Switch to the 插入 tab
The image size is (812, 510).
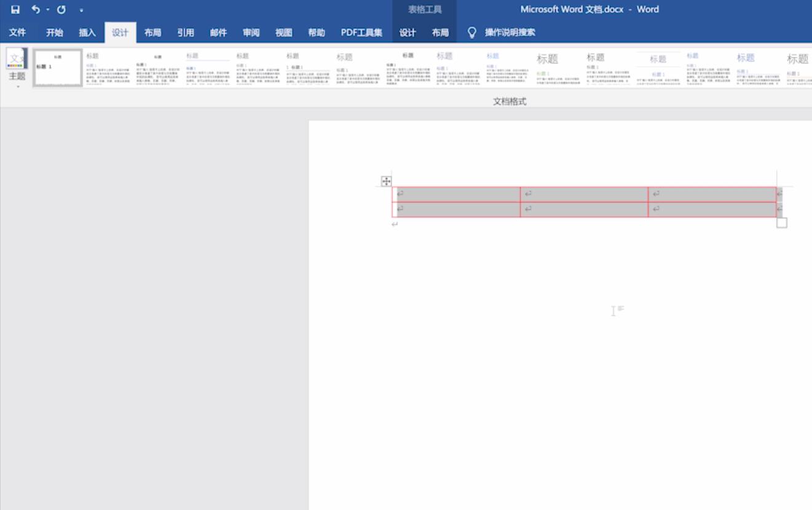pos(87,33)
